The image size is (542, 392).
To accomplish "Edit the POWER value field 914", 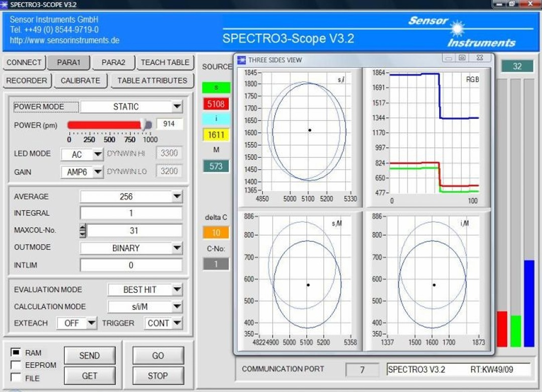I will pos(169,124).
